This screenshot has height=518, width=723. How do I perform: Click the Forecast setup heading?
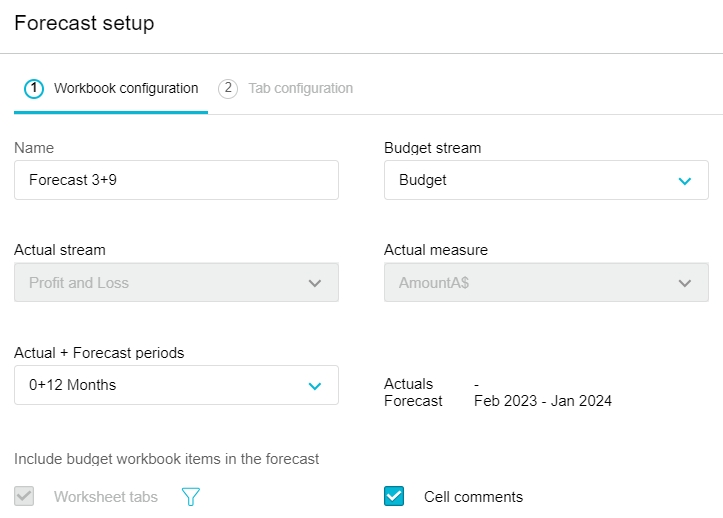[84, 23]
